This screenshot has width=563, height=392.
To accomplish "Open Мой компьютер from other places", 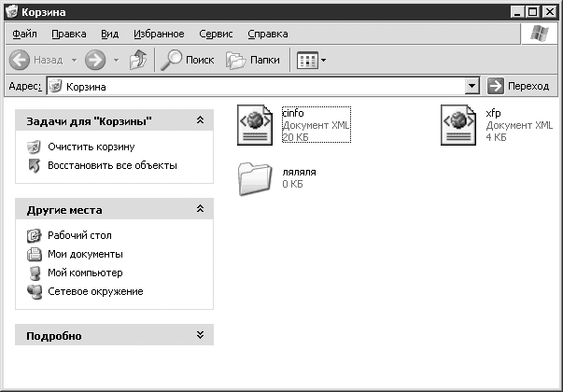I will (x=84, y=273).
